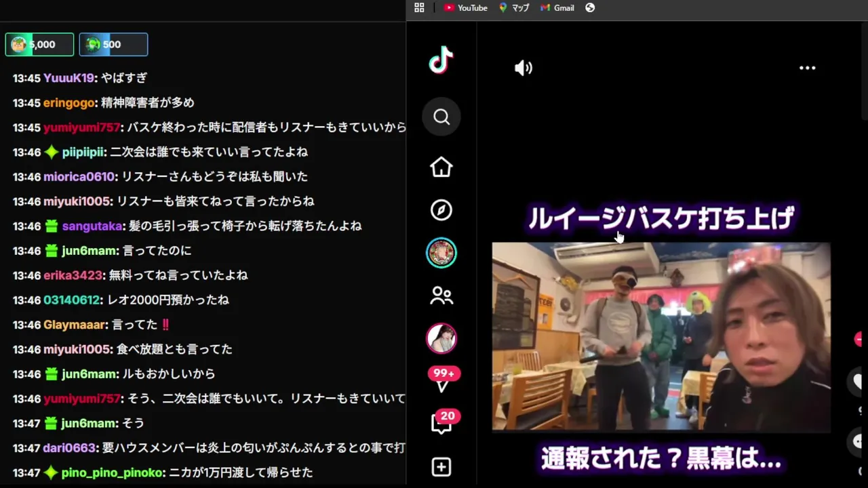This screenshot has height=488, width=868.
Task: Open the profile avatar with pink ring
Action: coord(441,338)
